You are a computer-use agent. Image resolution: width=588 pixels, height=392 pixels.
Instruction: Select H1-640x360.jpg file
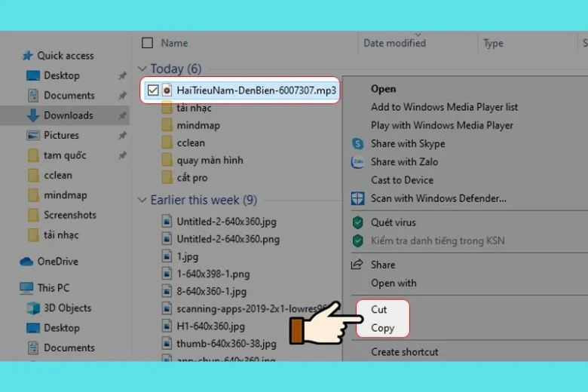point(210,326)
